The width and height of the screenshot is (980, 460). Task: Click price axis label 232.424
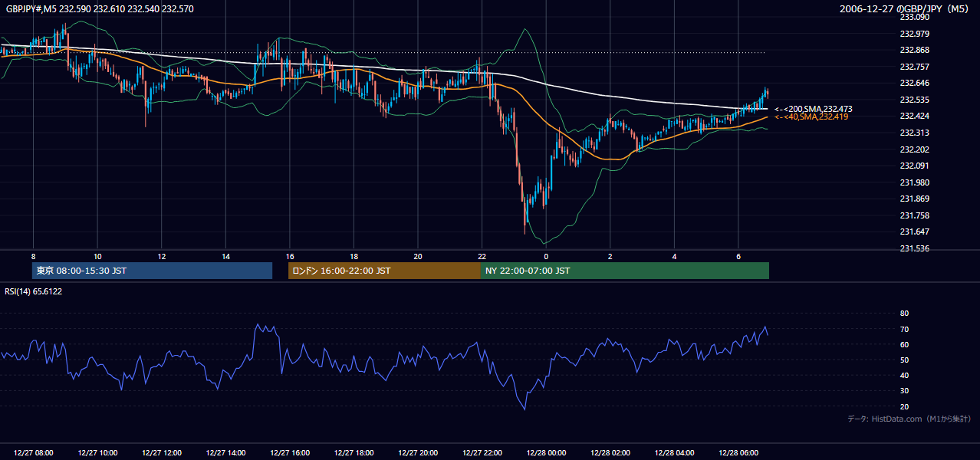(915, 117)
